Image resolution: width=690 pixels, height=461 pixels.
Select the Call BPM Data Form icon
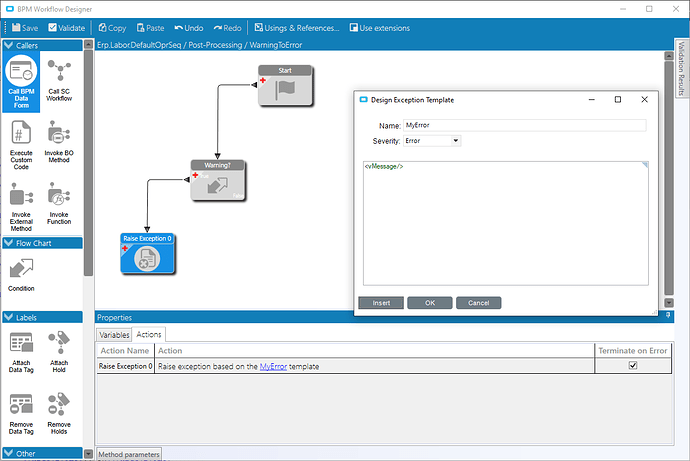click(x=21, y=72)
